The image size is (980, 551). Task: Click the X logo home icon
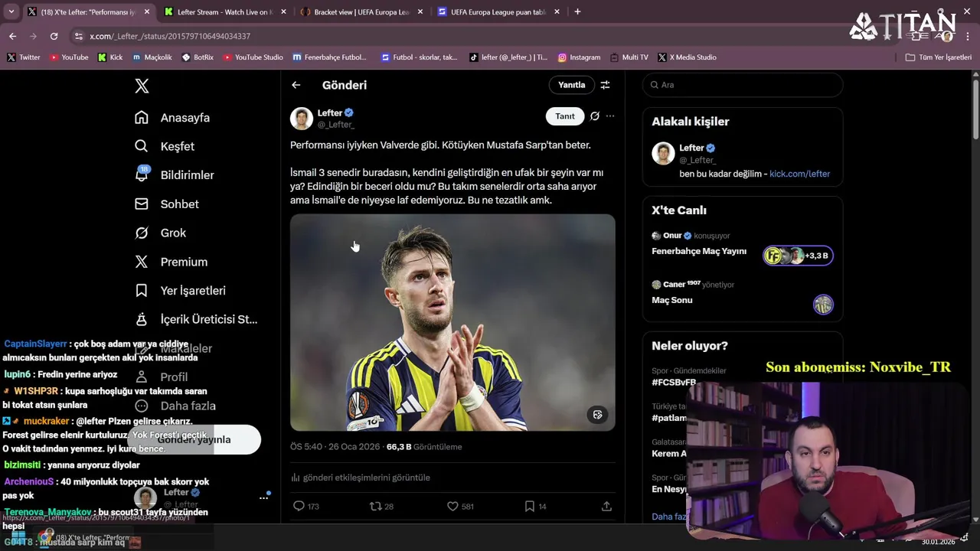pos(142,86)
